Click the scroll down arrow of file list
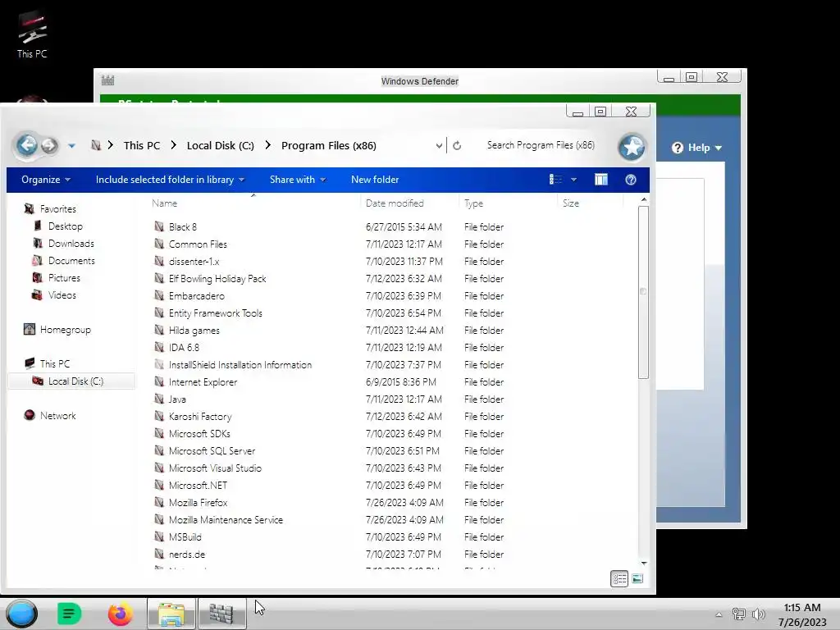The height and width of the screenshot is (630, 840). (x=644, y=563)
